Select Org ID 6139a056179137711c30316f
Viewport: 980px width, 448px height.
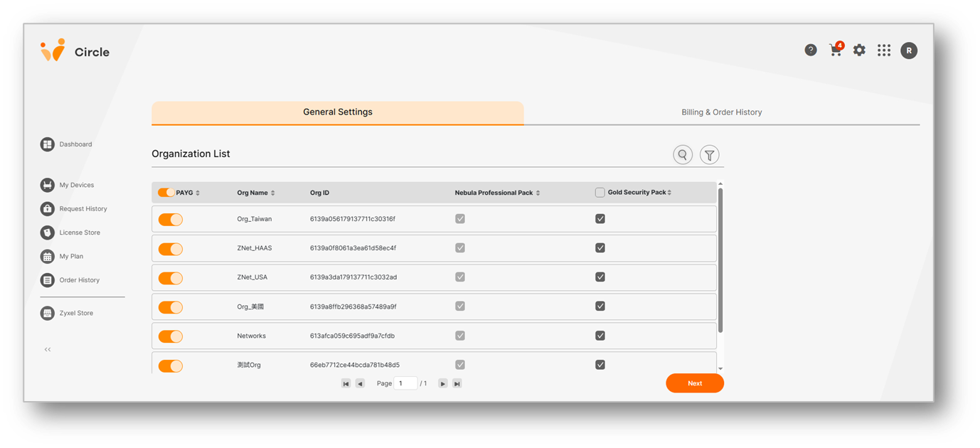(353, 219)
